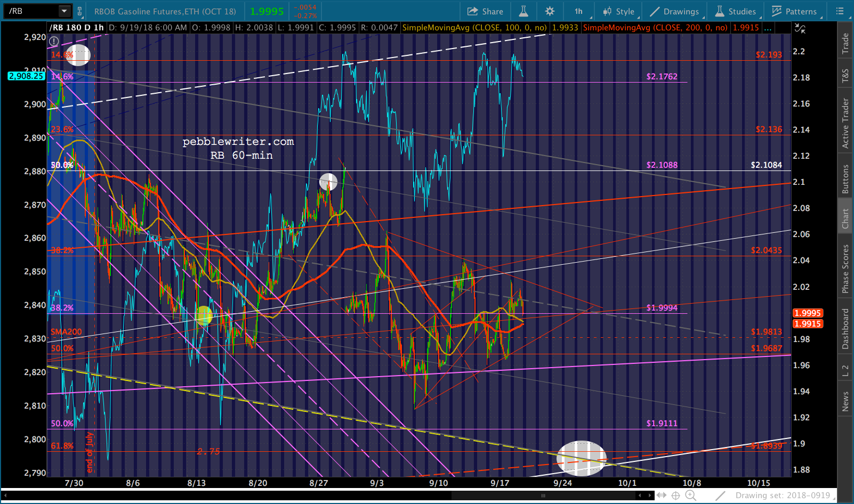Select the zoom magnifier icon
854x504 pixels.
point(690,495)
